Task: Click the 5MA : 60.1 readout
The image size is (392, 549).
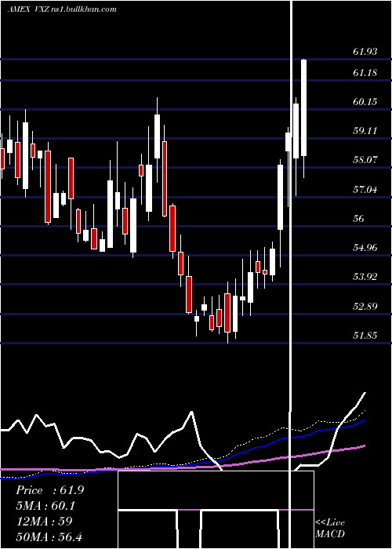Action: 45,506
